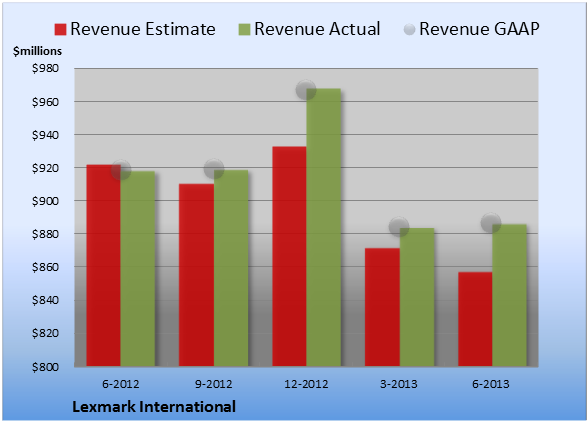
Task: Click the '$millions' axis unit label
Action: (x=38, y=51)
